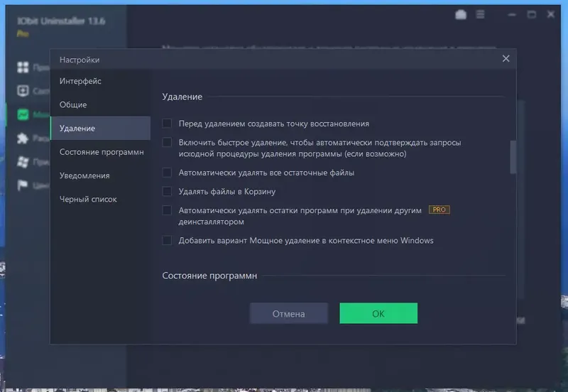Viewport: 568px width, 392px height.
Task: Open the Черный список settings section
Action: tap(88, 199)
